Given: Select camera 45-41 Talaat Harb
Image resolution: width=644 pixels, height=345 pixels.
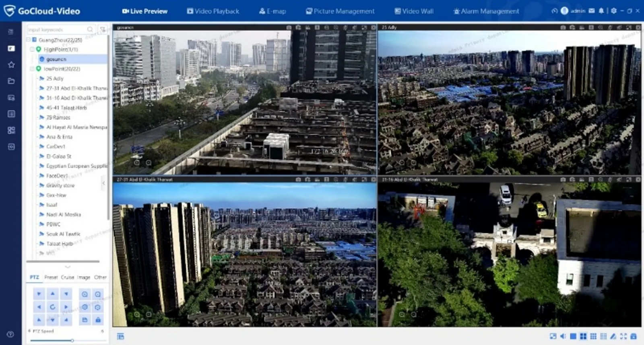Looking at the screenshot, I should click(66, 108).
